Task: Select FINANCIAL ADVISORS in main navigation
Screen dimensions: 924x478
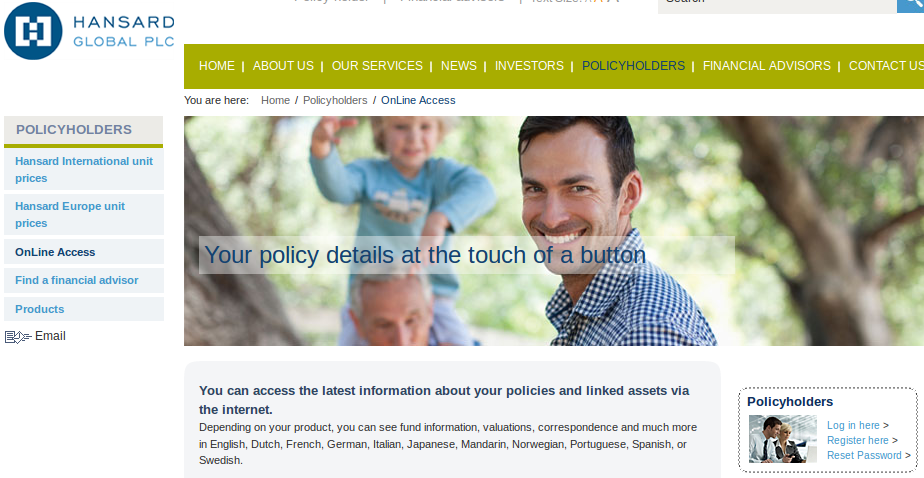Action: 767,66
